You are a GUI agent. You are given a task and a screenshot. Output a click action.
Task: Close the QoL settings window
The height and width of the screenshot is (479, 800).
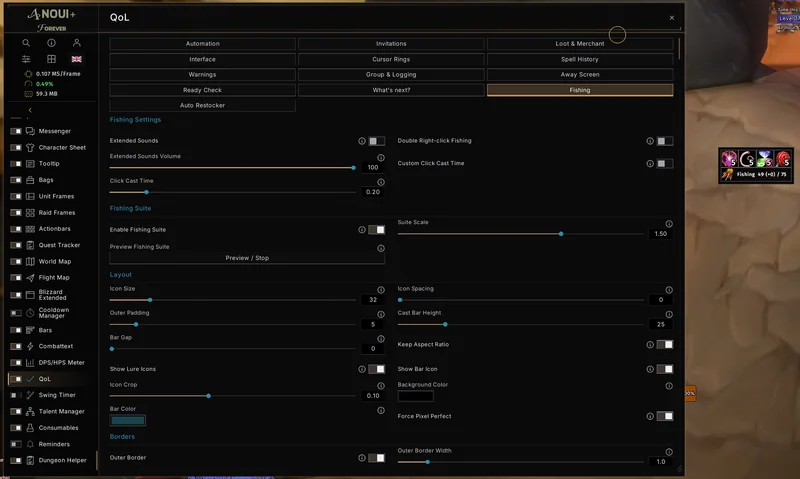671,18
